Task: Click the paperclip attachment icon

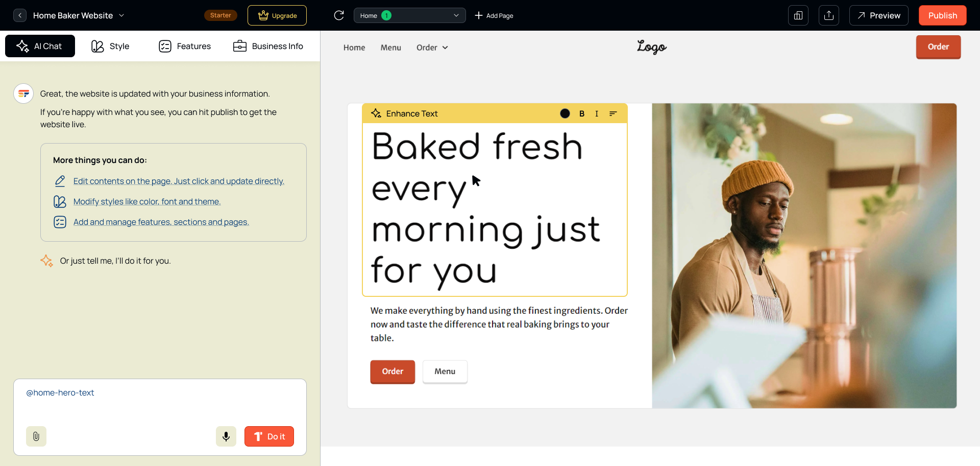Action: coord(36,436)
